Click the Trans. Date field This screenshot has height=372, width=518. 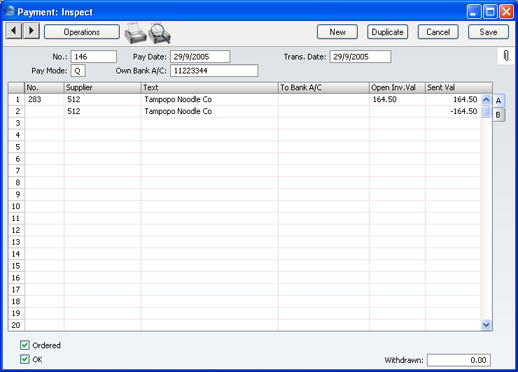click(x=360, y=57)
